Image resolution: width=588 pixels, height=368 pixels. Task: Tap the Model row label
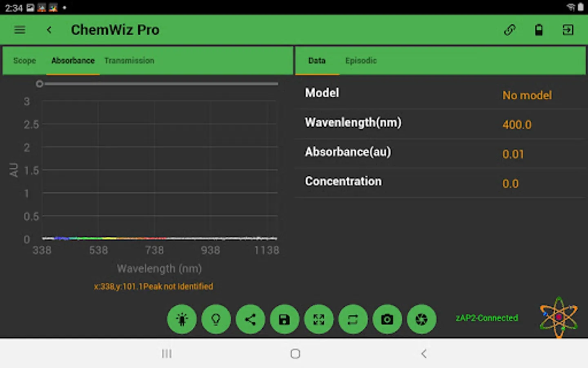point(322,93)
